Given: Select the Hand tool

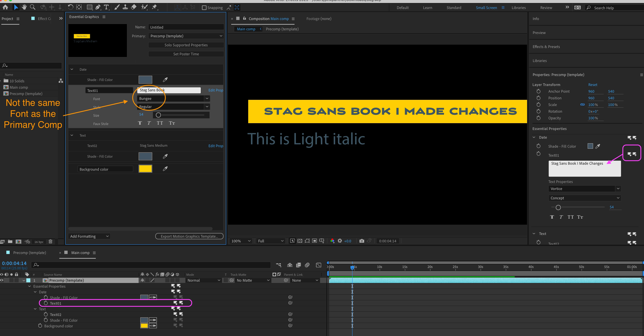Looking at the screenshot, I should coord(24,7).
